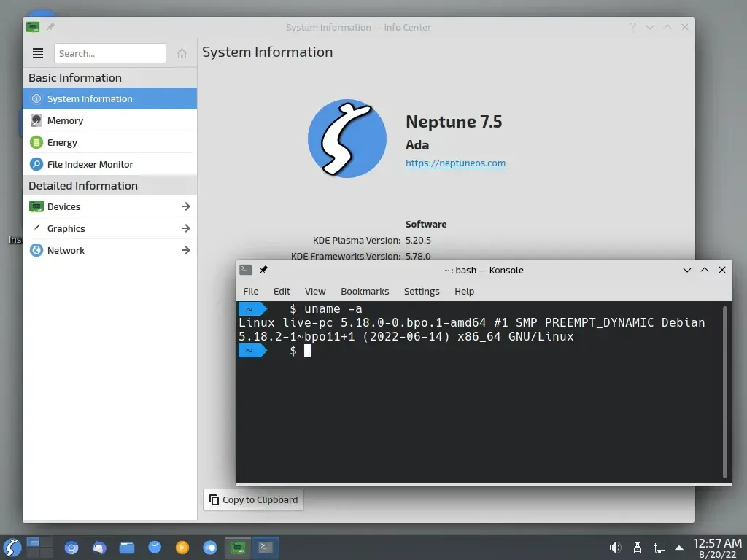
Task: Click the Devices category icon
Action: 36,206
